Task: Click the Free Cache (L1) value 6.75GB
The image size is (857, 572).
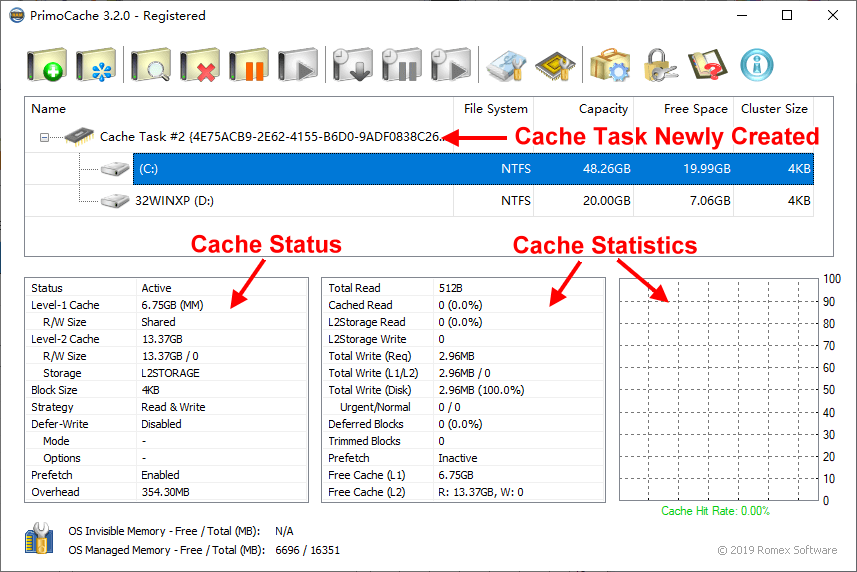Action: (456, 475)
